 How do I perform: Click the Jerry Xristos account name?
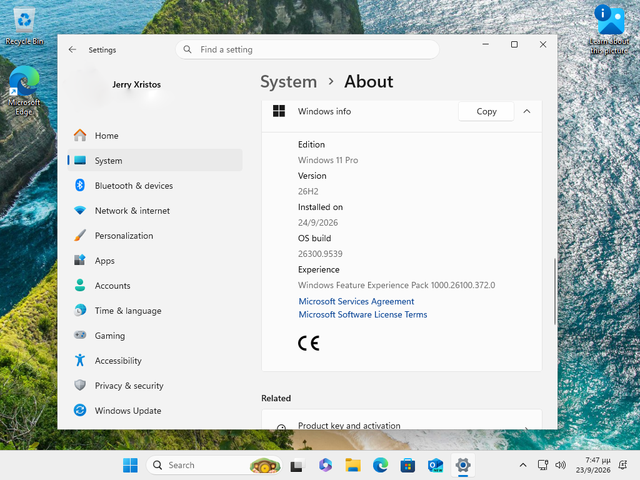click(x=137, y=84)
